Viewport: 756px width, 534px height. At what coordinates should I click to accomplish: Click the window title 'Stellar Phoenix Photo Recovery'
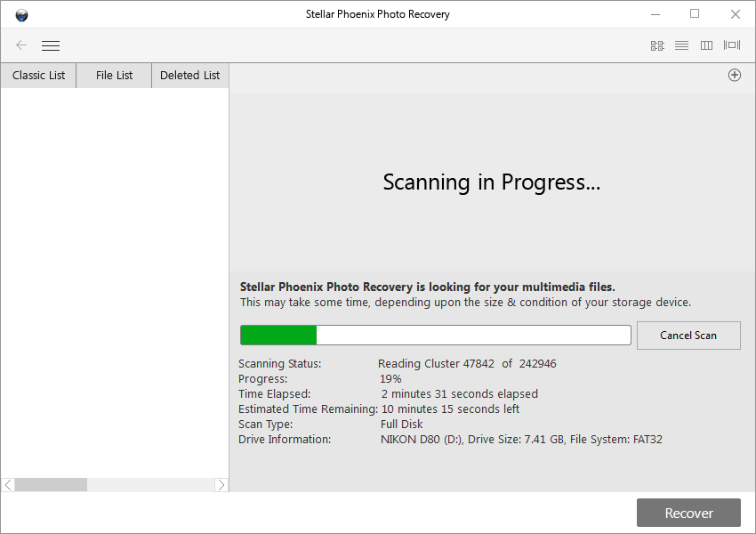pos(377,14)
